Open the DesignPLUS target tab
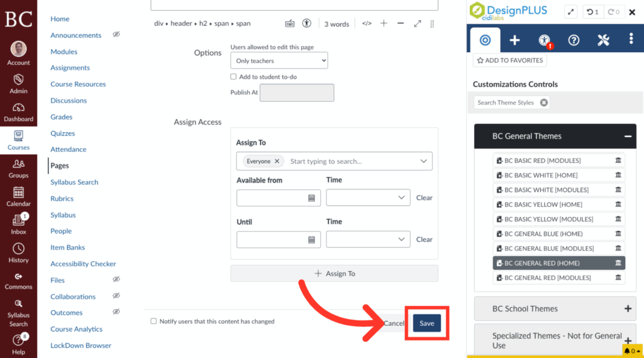The image size is (644, 358). tap(485, 40)
